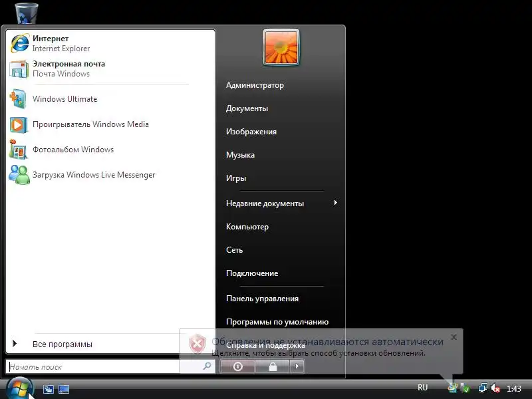This screenshot has width=532, height=399.
Task: Click the network connection tray icon
Action: click(483, 388)
